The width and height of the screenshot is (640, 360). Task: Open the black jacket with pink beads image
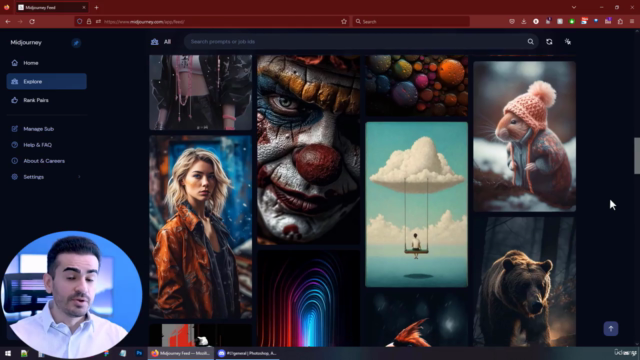[200, 92]
